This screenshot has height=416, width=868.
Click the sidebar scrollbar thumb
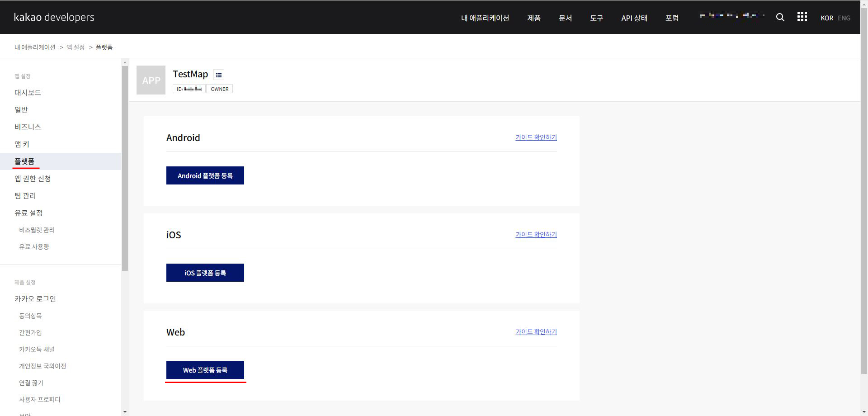tap(125, 169)
